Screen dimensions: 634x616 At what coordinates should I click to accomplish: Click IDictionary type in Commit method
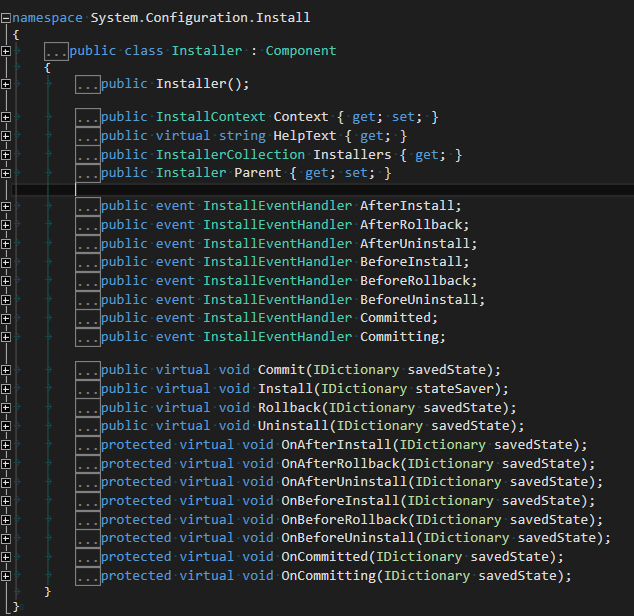pos(356,370)
